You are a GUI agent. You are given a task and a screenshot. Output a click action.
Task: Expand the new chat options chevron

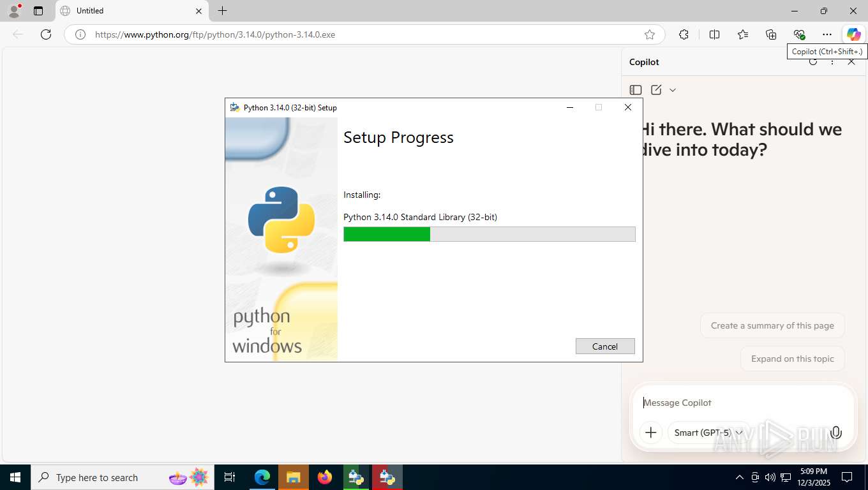pyautogui.click(x=673, y=90)
